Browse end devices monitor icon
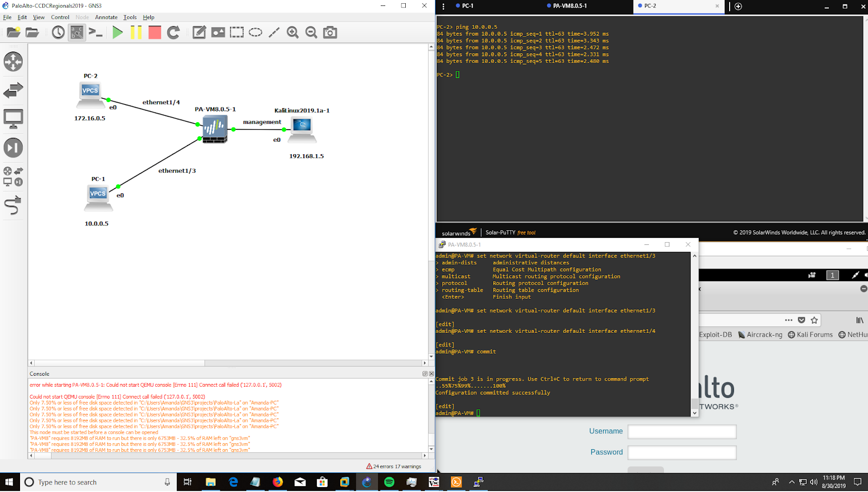The width and height of the screenshot is (868, 492). click(x=13, y=119)
